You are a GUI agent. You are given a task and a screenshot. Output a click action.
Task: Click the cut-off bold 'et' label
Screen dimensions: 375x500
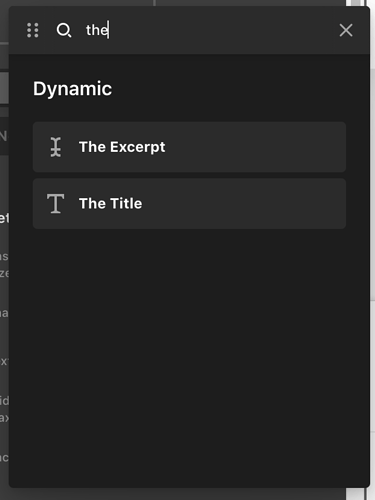click(4, 218)
